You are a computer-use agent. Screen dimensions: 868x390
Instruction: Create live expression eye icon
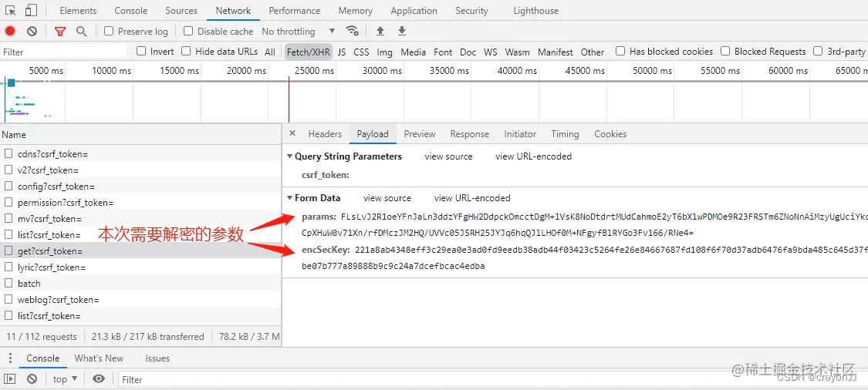pyautogui.click(x=99, y=379)
